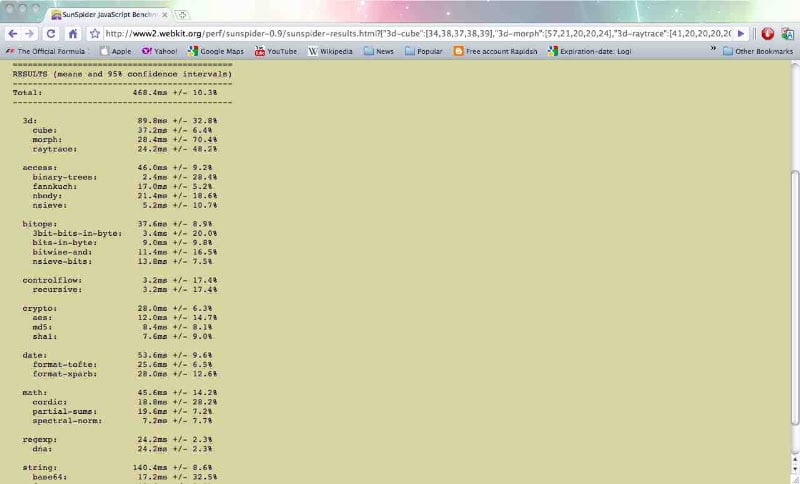
Task: Click the nsieve-bits: result line
Action: 122,262
